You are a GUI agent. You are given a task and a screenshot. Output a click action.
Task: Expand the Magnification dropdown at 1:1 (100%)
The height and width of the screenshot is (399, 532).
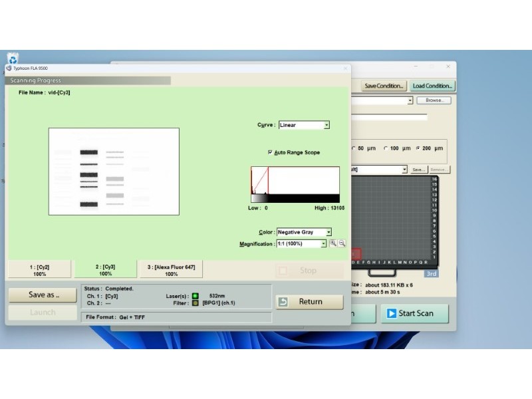coord(301,243)
